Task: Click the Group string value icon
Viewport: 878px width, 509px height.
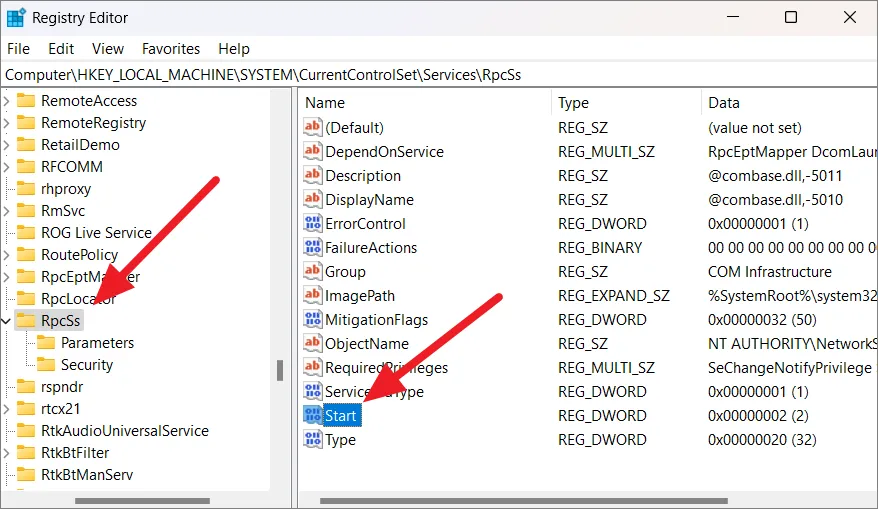Action: click(x=312, y=272)
